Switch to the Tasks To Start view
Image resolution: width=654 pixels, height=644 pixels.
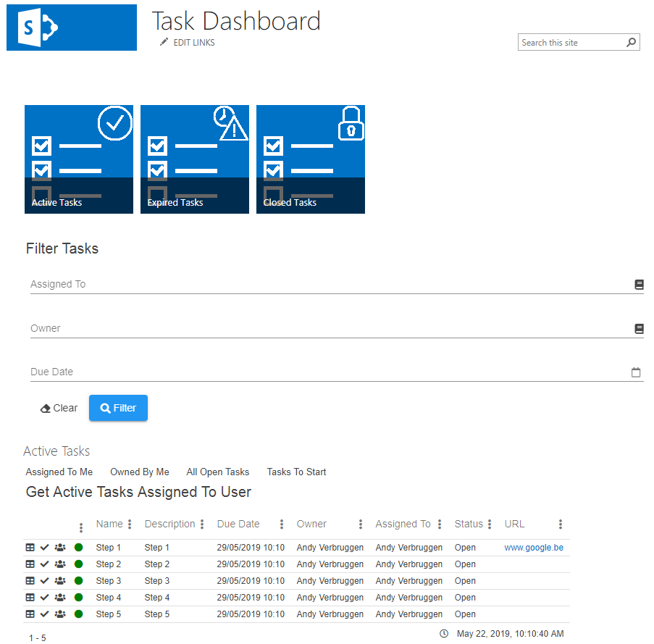pos(296,472)
